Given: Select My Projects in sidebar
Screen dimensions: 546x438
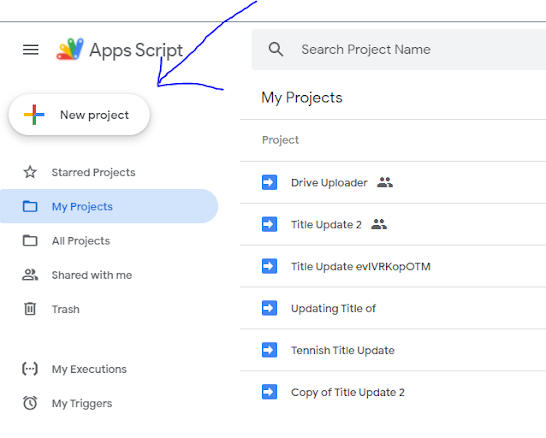Looking at the screenshot, I should (x=109, y=206).
